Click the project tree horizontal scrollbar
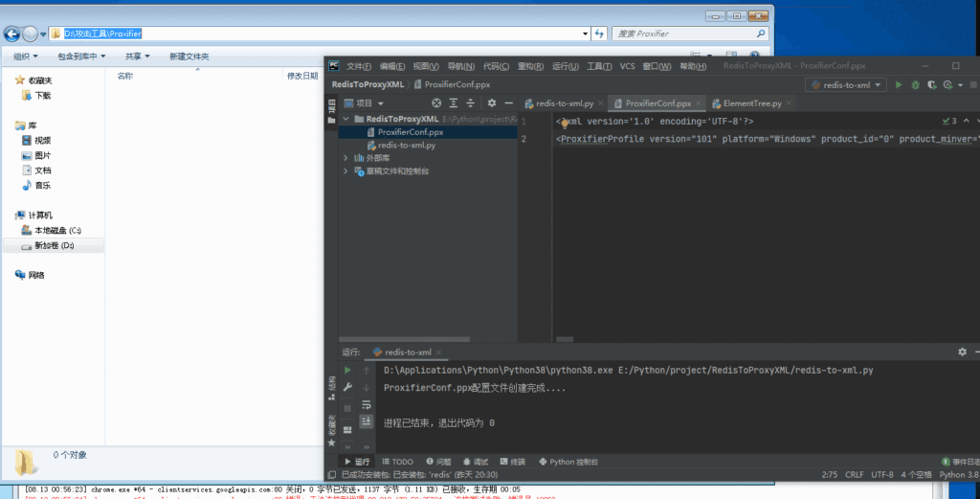 pos(405,339)
